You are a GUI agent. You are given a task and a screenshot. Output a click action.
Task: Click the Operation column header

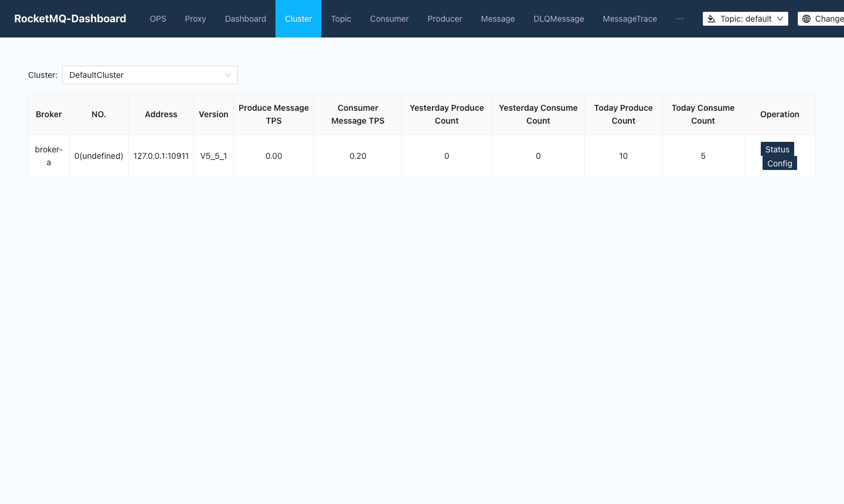pos(780,114)
